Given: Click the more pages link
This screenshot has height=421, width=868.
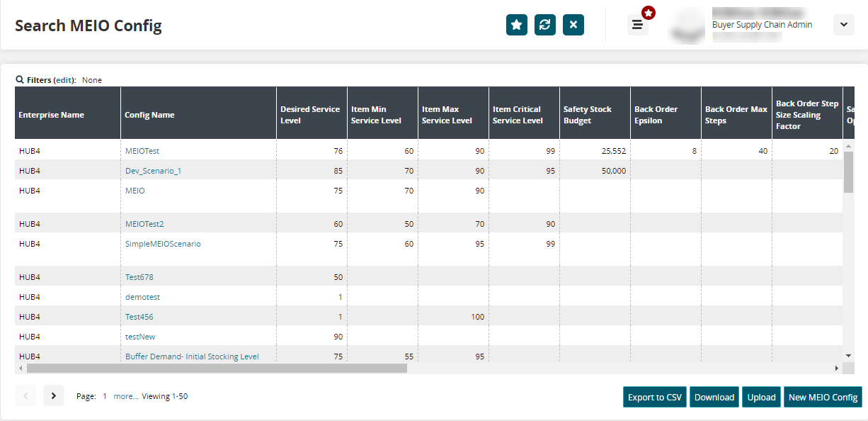Looking at the screenshot, I should tap(125, 396).
